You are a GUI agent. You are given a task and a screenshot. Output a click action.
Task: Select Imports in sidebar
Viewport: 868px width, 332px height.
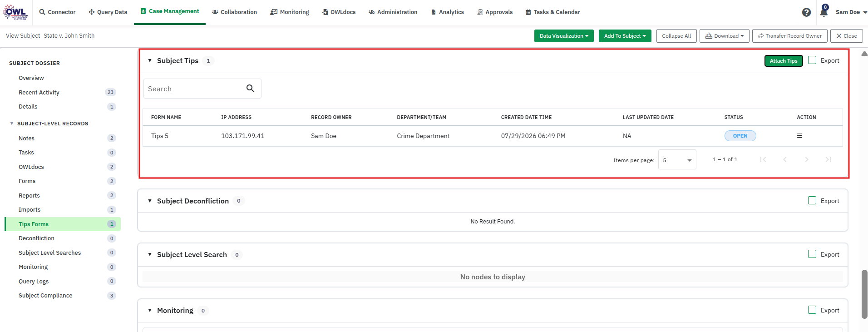click(30, 210)
